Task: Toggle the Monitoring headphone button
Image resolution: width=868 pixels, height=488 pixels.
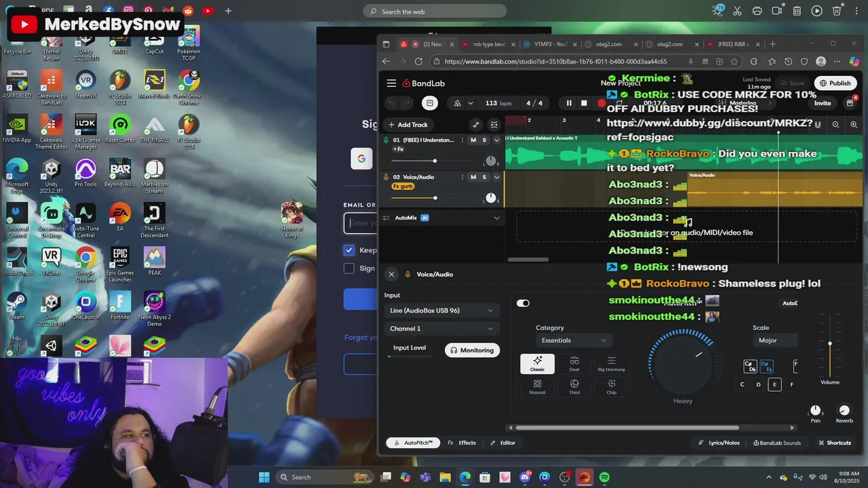Action: (472, 350)
